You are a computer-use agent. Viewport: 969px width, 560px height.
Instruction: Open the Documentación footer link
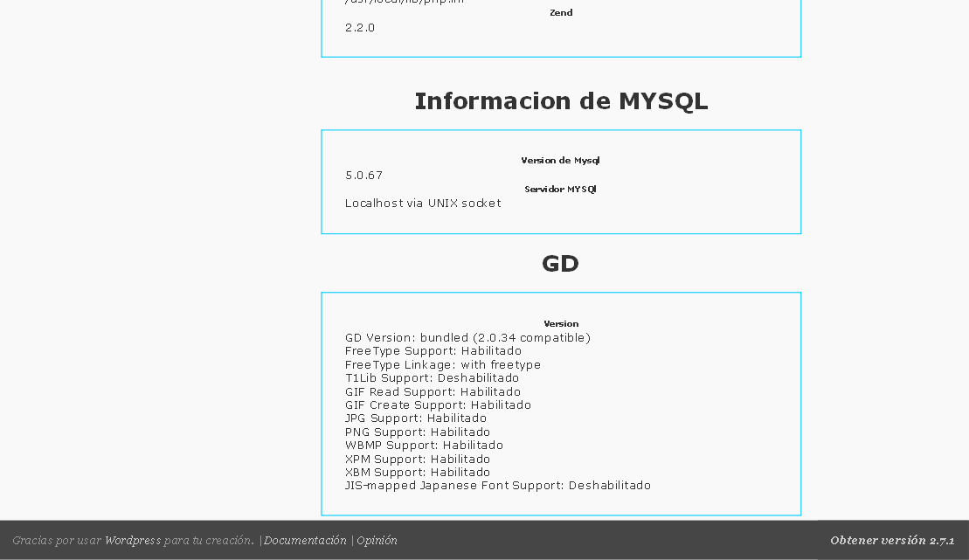tap(305, 540)
